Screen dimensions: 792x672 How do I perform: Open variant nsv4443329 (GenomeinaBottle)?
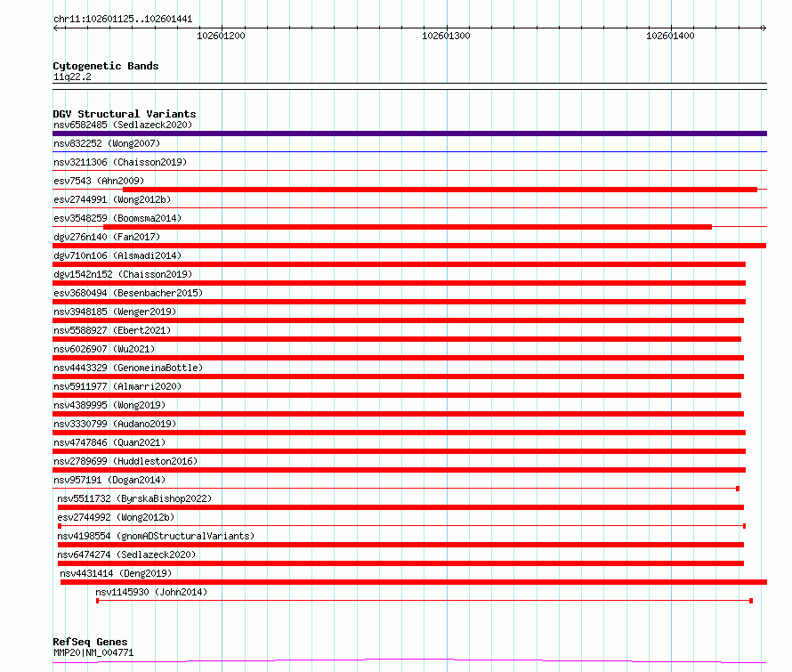(128, 368)
